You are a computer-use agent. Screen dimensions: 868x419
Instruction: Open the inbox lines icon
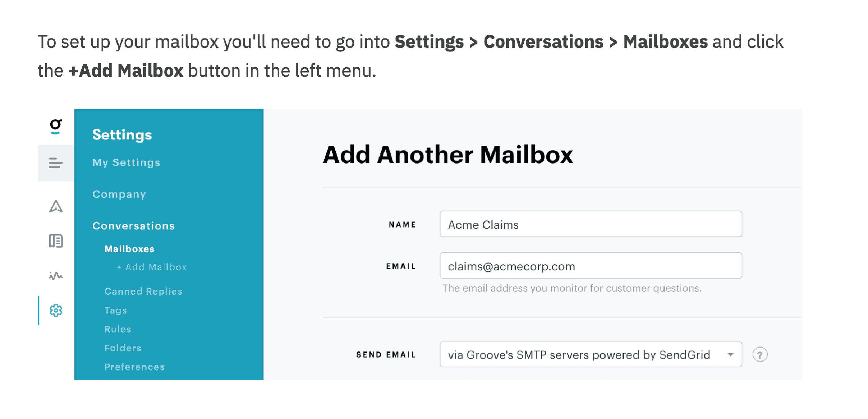55,163
